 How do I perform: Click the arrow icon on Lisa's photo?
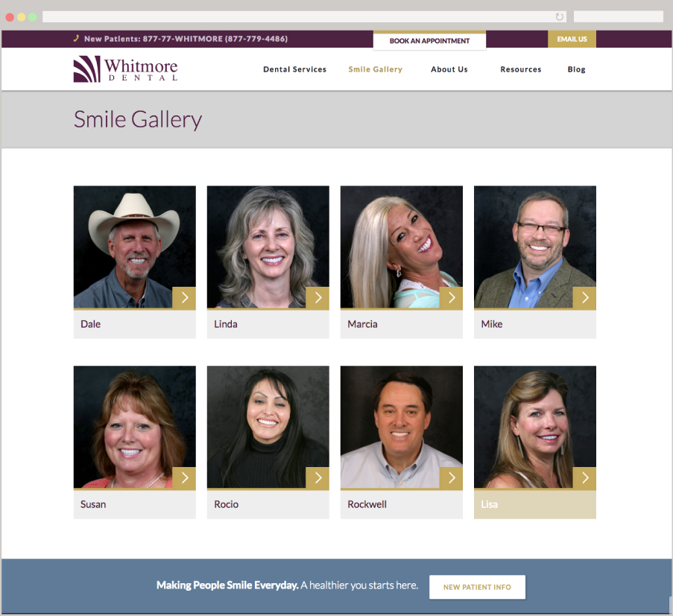584,478
